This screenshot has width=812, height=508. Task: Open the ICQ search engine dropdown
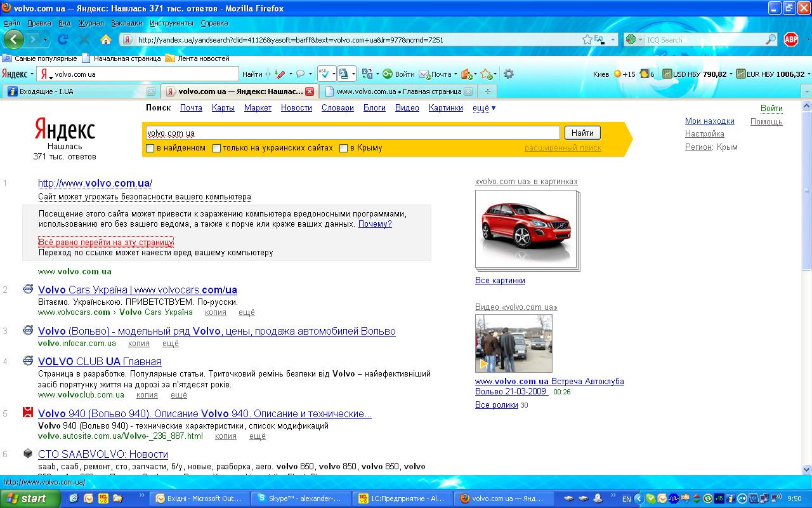[634, 39]
